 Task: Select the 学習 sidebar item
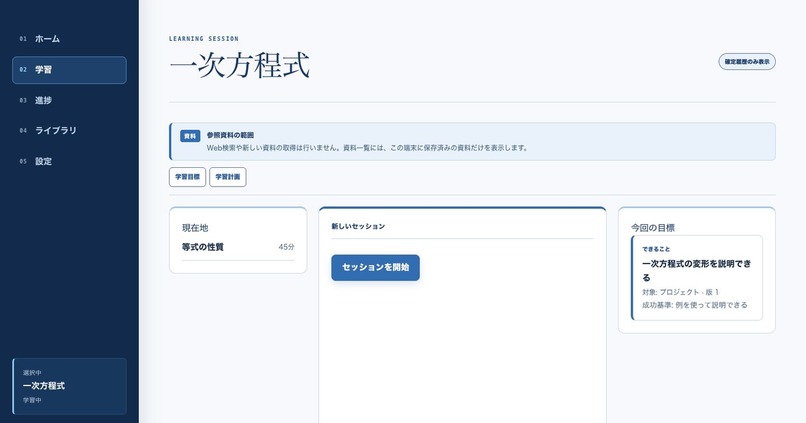(69, 70)
